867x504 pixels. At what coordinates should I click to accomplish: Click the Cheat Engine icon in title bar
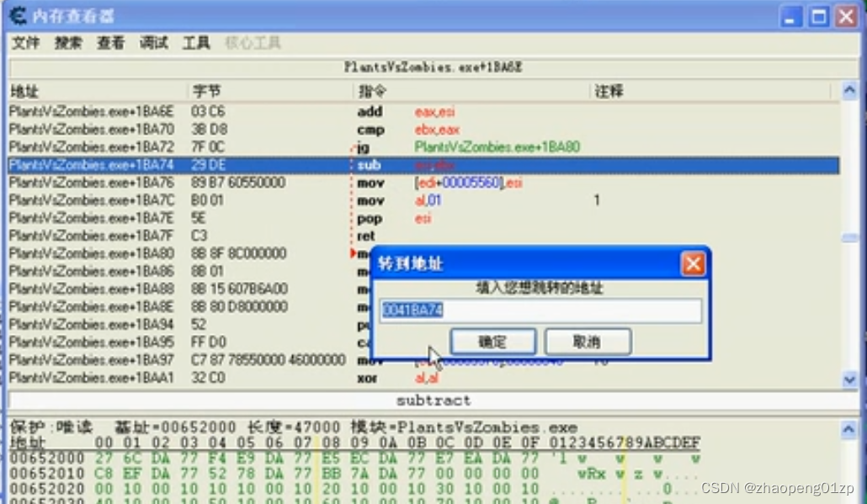coord(18,15)
